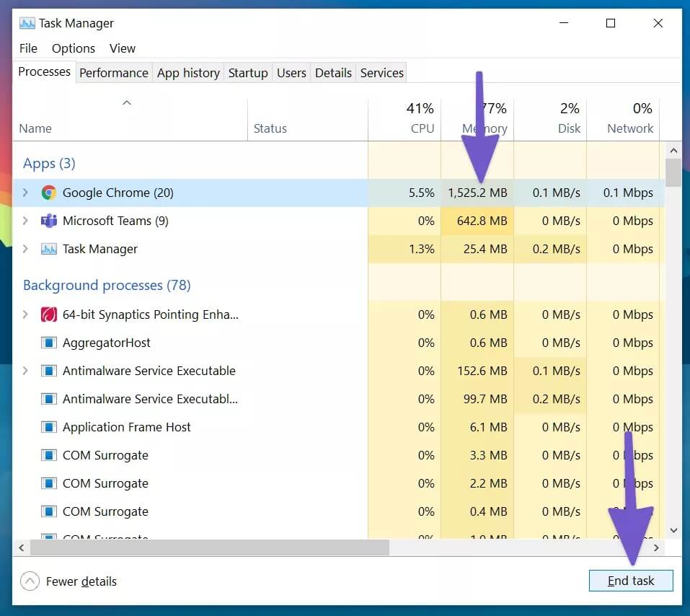This screenshot has width=690, height=616.
Task: Switch to the Users tab
Action: 291,73
